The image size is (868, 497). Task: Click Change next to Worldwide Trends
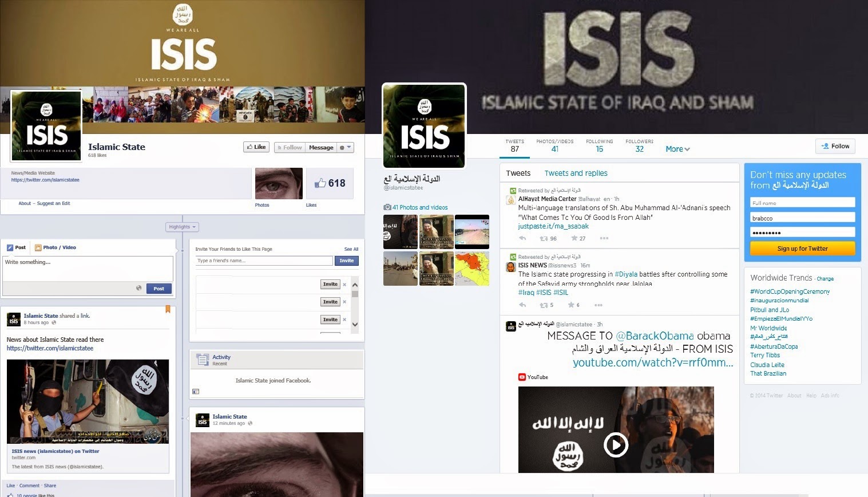(825, 279)
